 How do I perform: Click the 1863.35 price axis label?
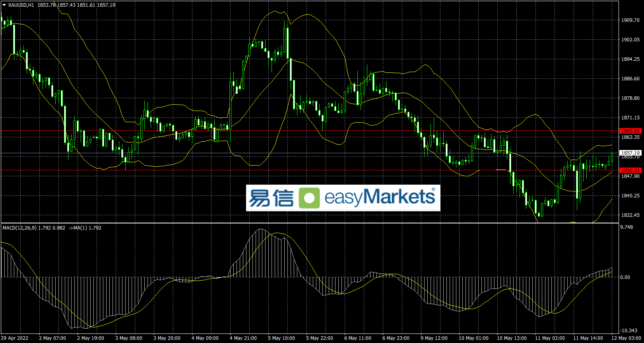(630, 137)
